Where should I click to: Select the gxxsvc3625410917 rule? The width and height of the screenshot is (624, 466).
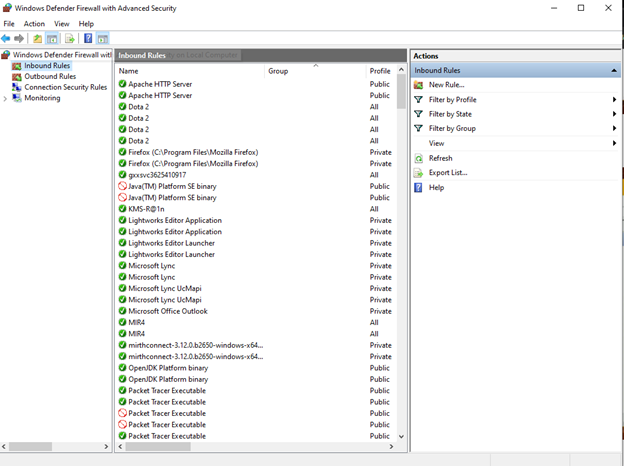click(157, 175)
